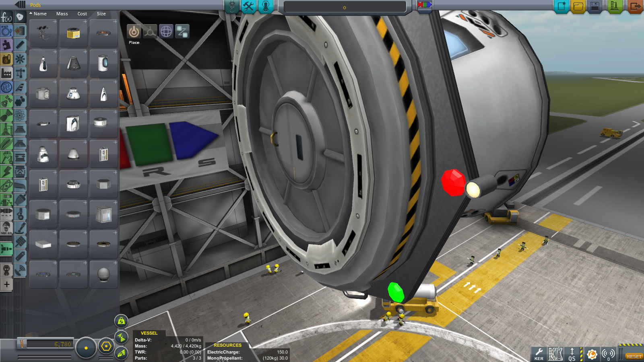
Task: Open the KER engineer toolbar button
Action: (539, 354)
